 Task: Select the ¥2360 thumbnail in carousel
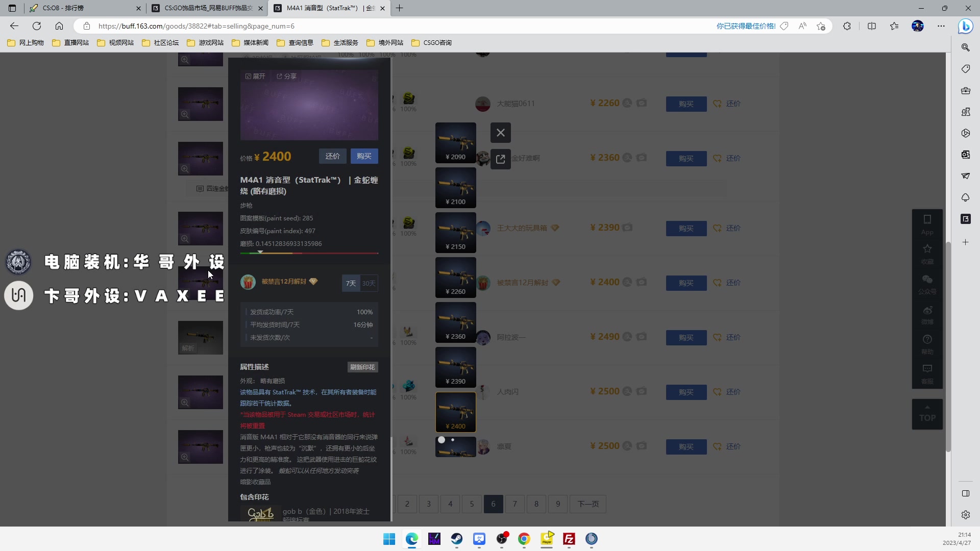[455, 322]
